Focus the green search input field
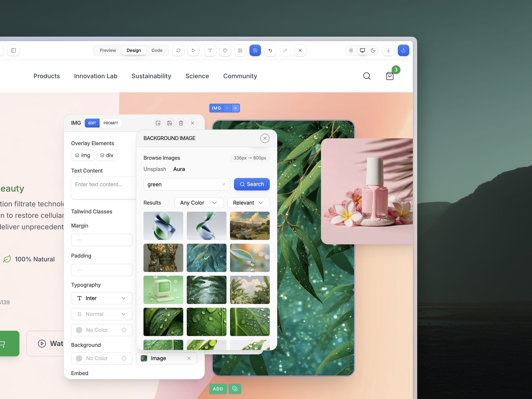Image resolution: width=532 pixels, height=399 pixels. tap(187, 184)
